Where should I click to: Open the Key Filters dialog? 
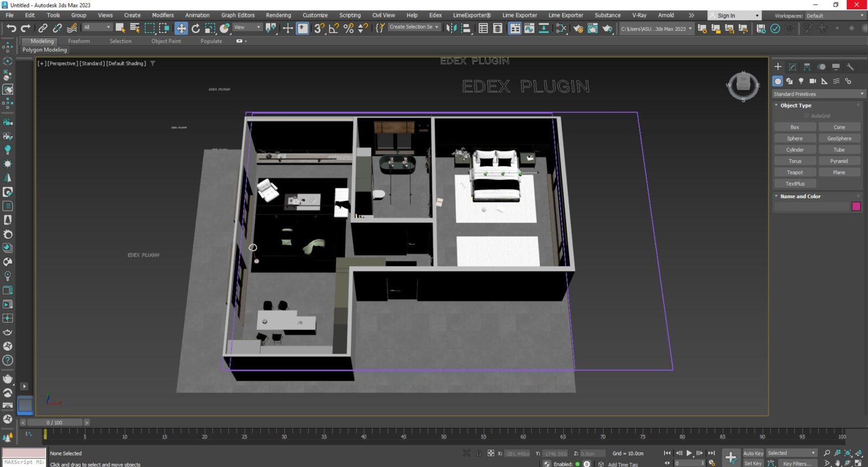coord(797,463)
